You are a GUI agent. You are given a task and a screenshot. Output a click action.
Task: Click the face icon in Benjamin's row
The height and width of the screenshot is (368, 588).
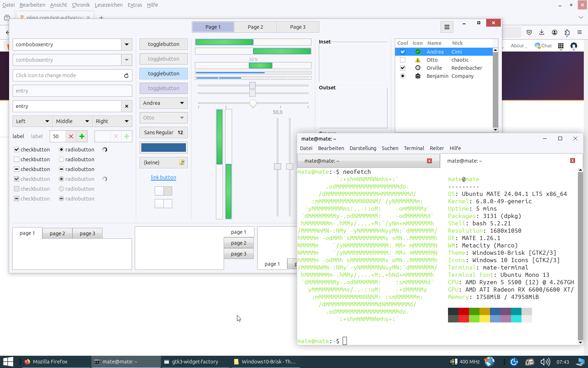418,76
